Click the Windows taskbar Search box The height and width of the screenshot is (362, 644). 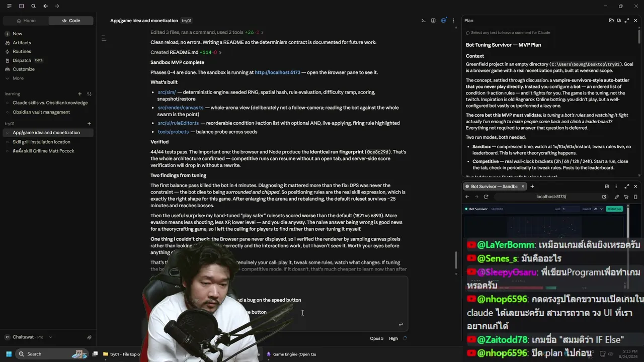(52, 354)
